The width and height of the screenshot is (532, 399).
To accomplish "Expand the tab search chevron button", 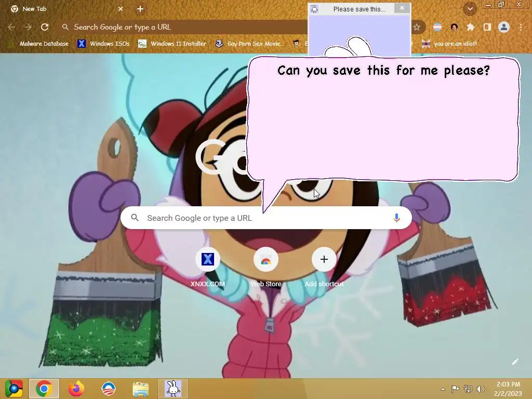I will click(470, 9).
